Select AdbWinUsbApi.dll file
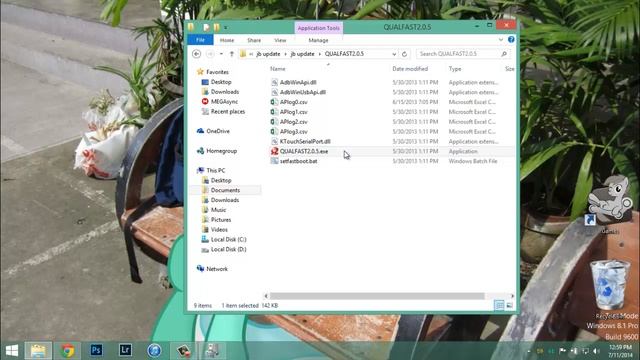 coord(303,92)
